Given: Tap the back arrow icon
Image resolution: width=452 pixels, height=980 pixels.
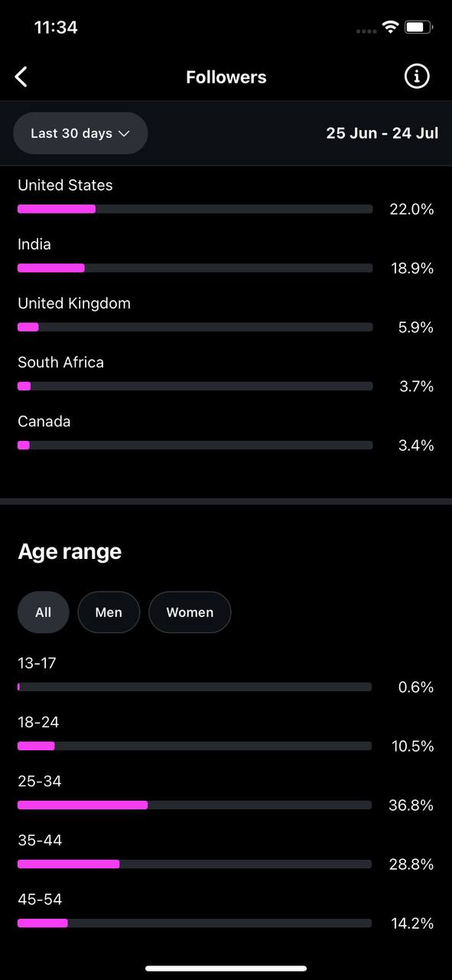Looking at the screenshot, I should pyautogui.click(x=21, y=77).
